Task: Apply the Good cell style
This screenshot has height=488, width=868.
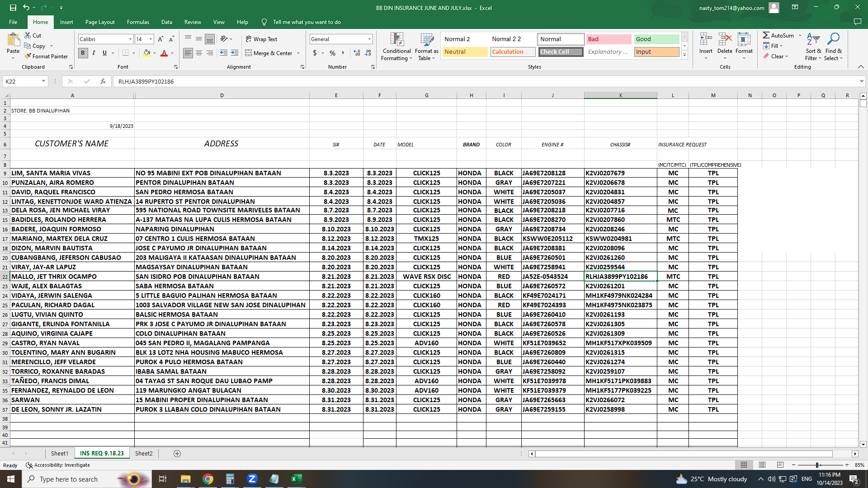Action: point(656,39)
